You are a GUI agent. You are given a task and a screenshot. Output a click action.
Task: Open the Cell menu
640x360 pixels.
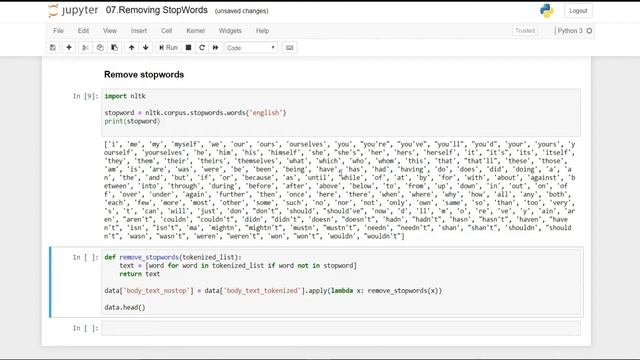pyautogui.click(x=167, y=31)
